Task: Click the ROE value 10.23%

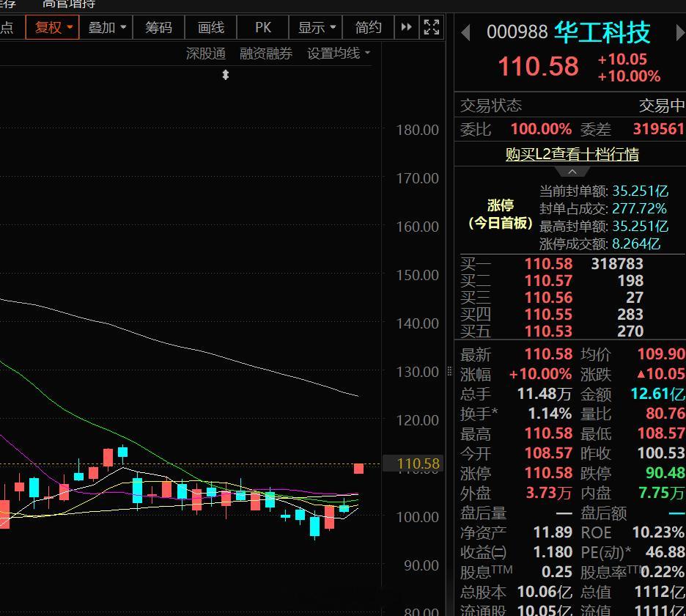Action: tap(658, 532)
